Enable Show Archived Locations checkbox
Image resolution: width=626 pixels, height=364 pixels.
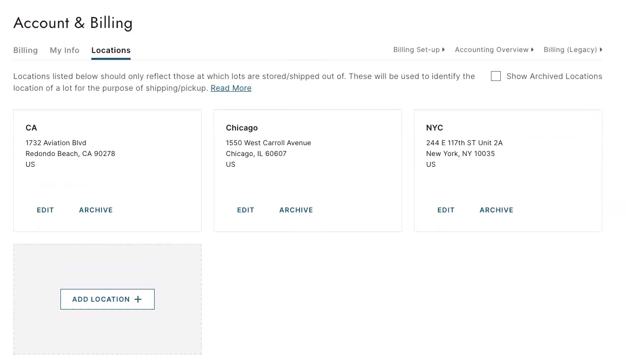tap(496, 76)
